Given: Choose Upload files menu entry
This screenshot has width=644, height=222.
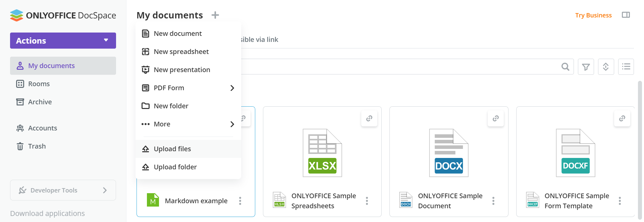Looking at the screenshot, I should [x=172, y=149].
